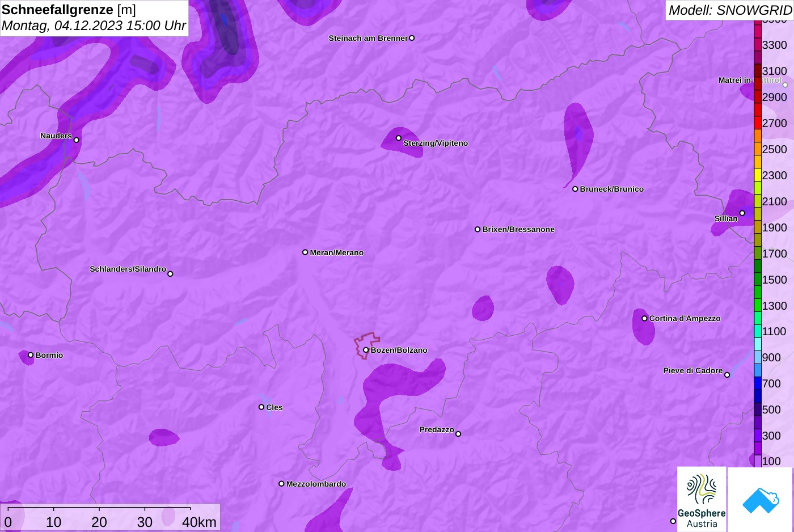
Task: Click the Cles location marker dot
Action: [261, 407]
